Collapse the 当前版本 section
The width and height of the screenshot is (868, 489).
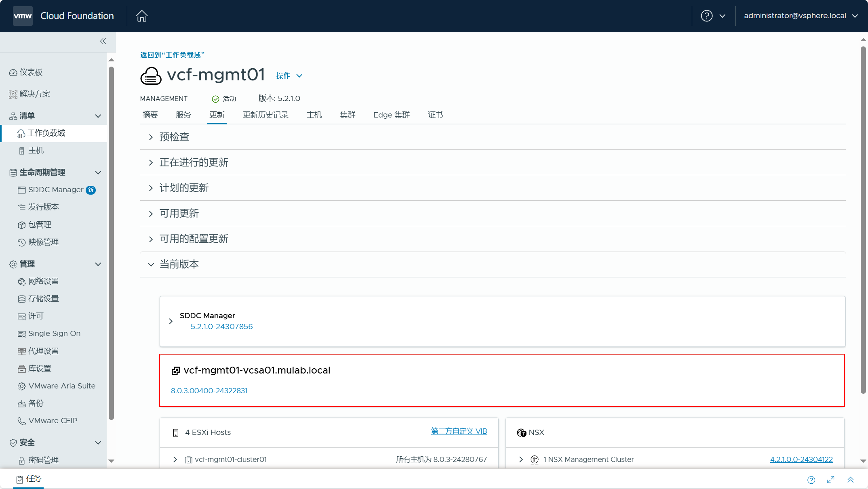coord(151,264)
